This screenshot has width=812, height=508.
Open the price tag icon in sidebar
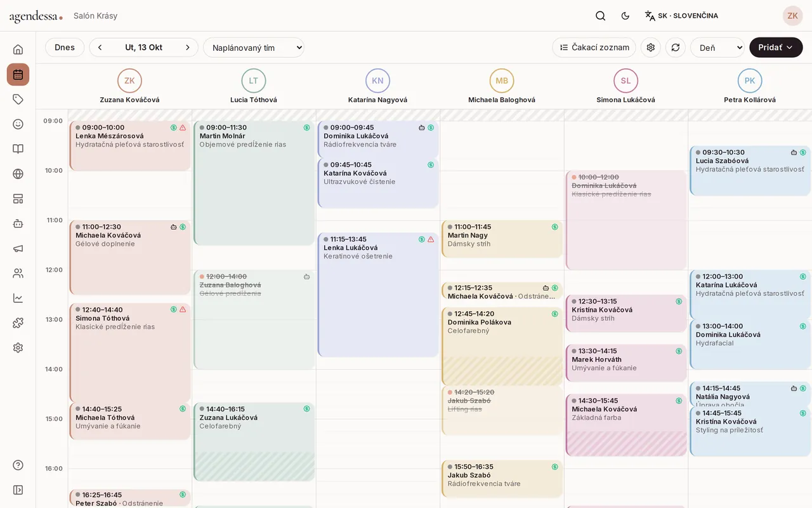[x=18, y=99]
